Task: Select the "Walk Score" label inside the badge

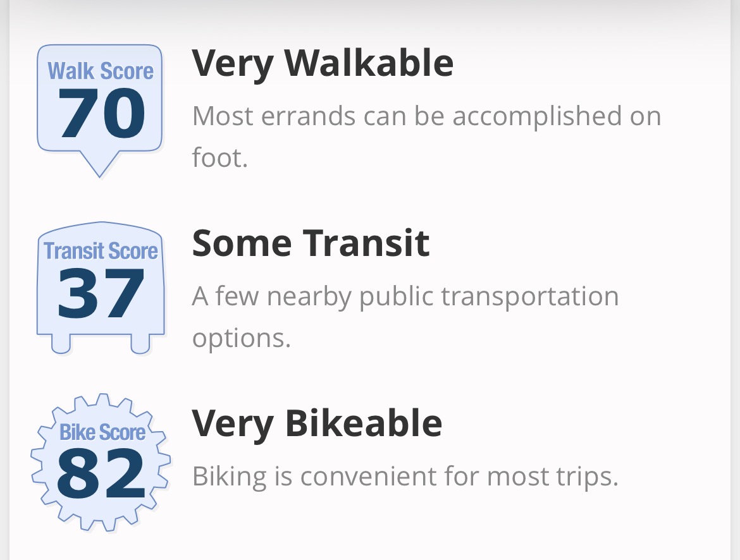Action: pos(101,71)
